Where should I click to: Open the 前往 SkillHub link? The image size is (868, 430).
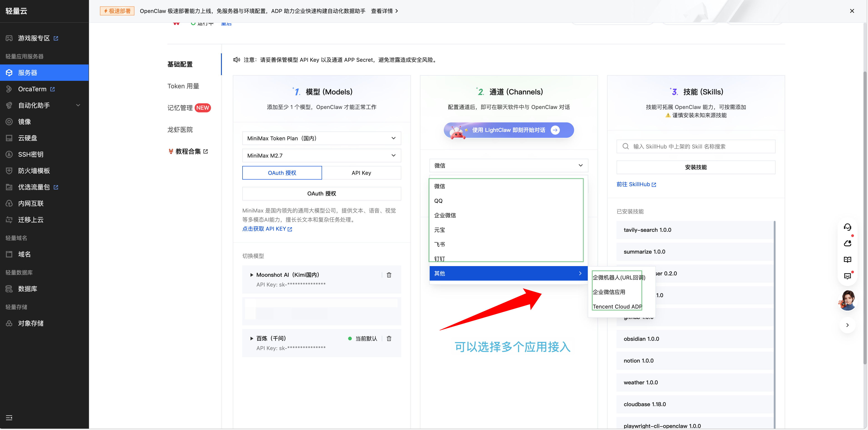pyautogui.click(x=636, y=185)
